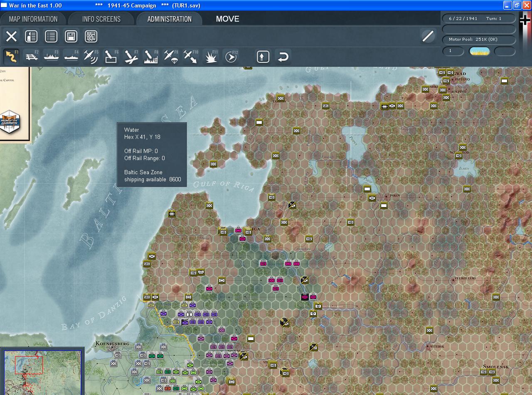Activate Rail Mode with the F2 icon
Image resolution: width=532 pixels, height=395 pixels.
(x=31, y=57)
